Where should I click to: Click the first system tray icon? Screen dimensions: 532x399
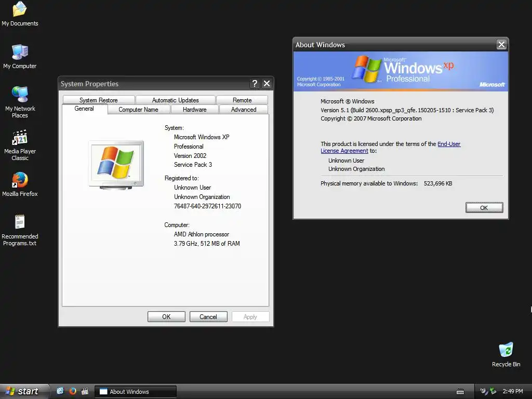point(484,391)
